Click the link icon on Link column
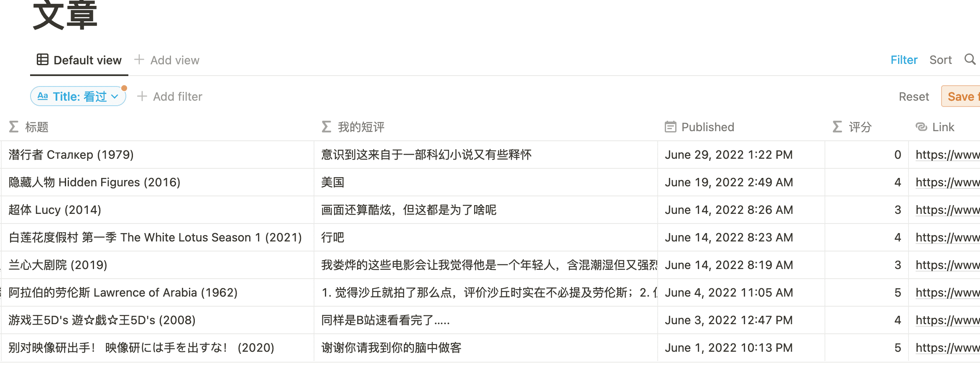This screenshot has width=980, height=386. tap(921, 127)
